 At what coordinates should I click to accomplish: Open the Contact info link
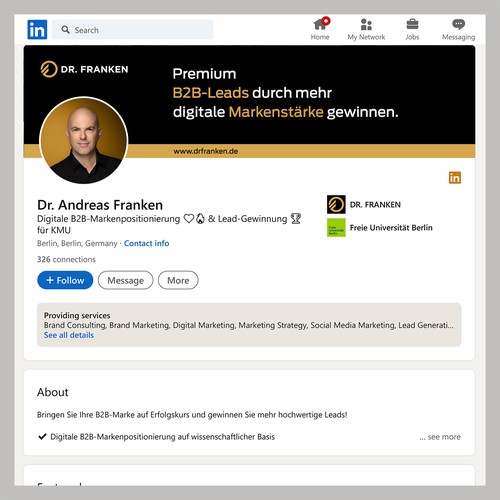click(x=146, y=243)
